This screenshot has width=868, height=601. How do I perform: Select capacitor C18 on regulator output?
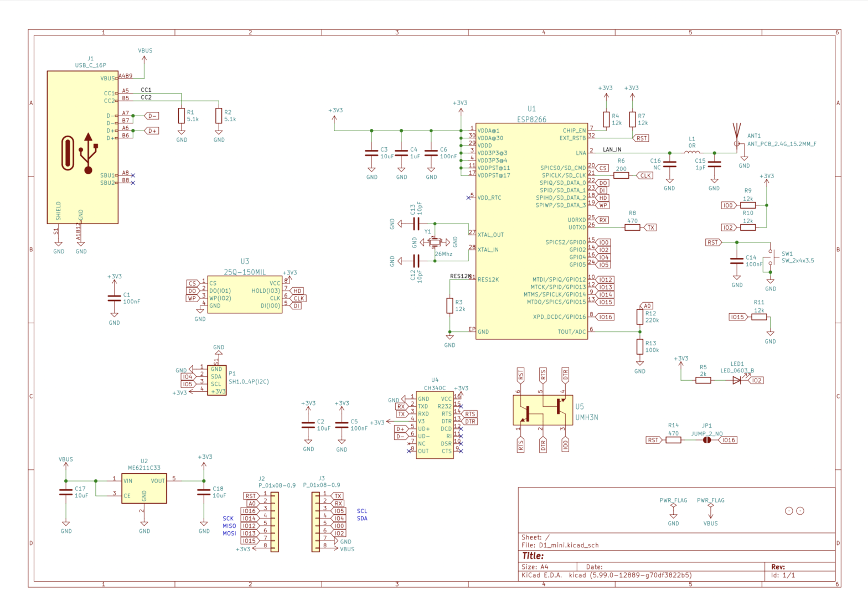[204, 492]
